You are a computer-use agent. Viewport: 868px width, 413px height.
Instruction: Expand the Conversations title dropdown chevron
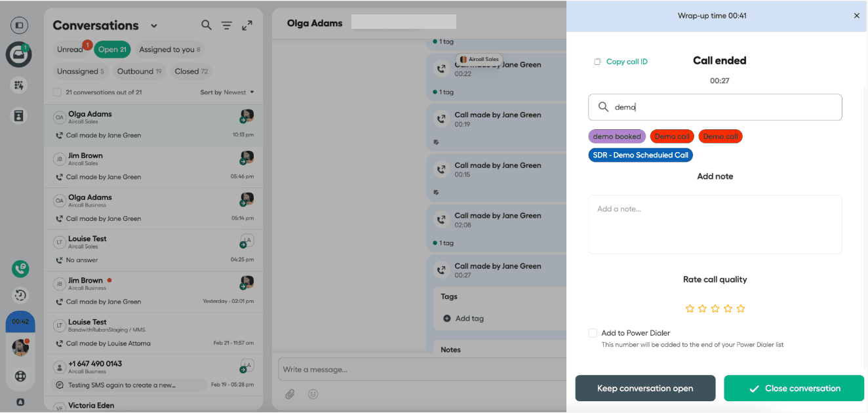point(154,26)
